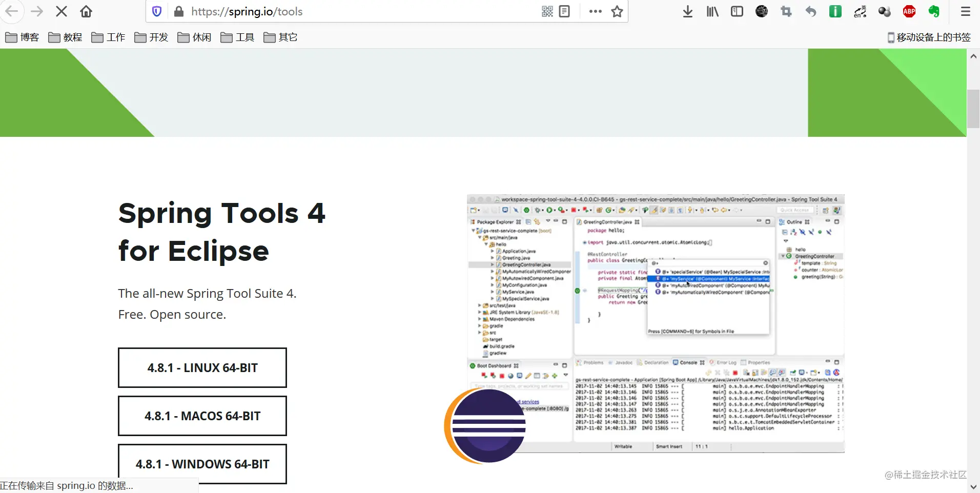The image size is (980, 493).
Task: Download 4.8.1 - MACOS 64-BIT
Action: [x=202, y=416]
